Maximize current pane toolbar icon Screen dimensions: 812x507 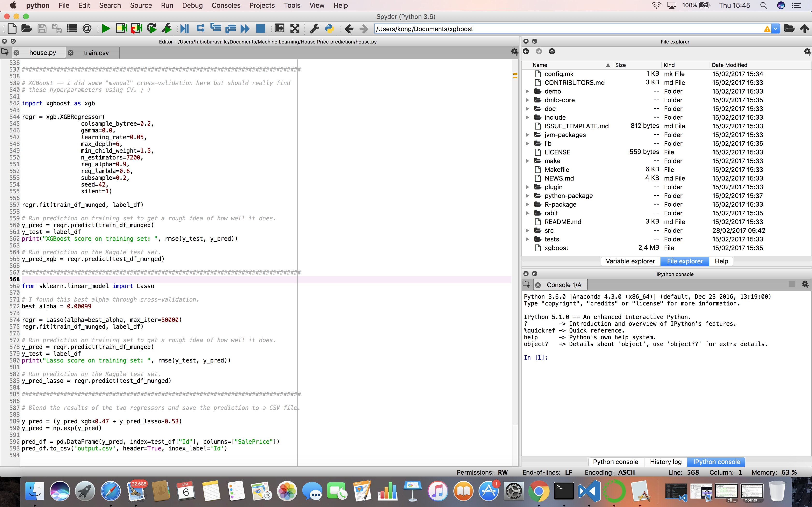point(279,29)
